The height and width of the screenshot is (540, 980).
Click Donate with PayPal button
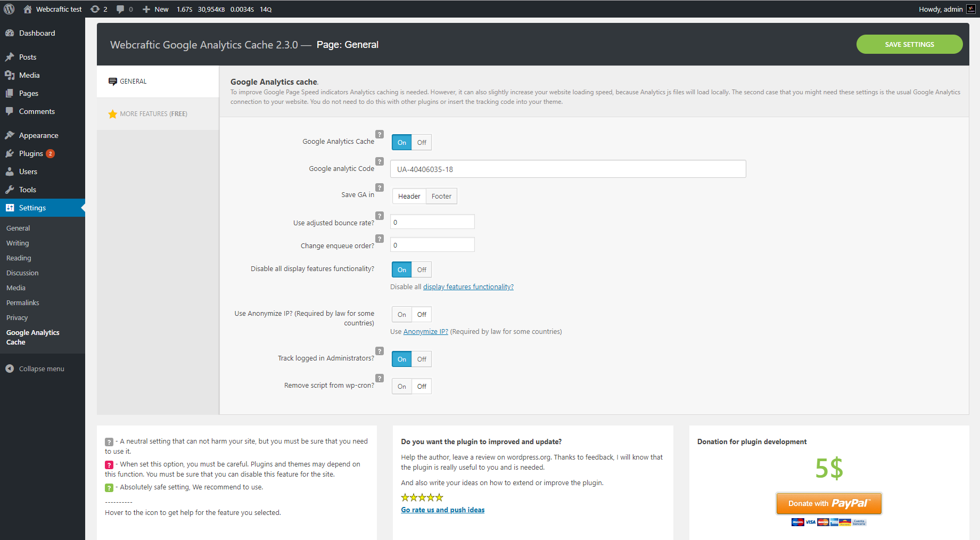pos(829,503)
